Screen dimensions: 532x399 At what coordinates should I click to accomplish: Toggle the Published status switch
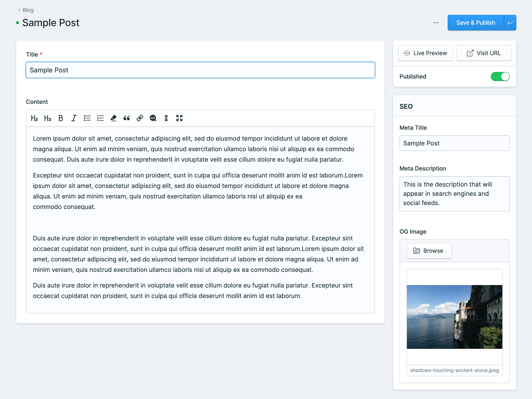click(x=500, y=76)
